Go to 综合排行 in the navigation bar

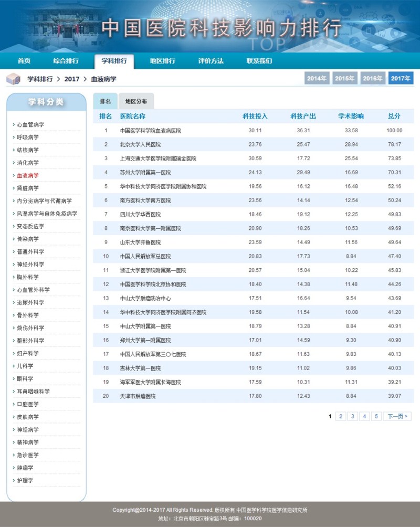[x=66, y=61]
